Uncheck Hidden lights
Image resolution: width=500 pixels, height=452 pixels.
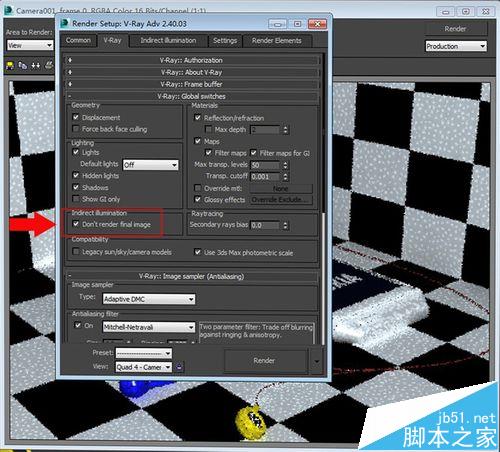[76, 175]
